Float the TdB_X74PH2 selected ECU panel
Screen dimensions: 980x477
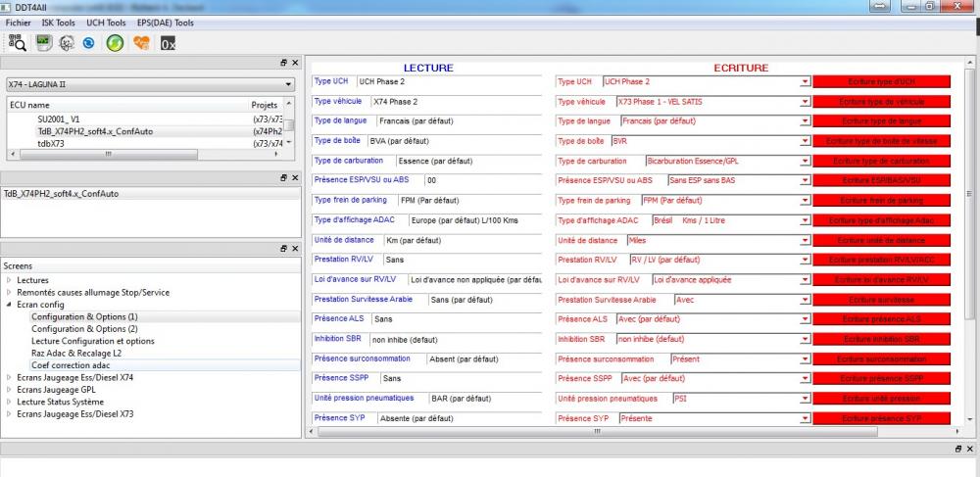(284, 178)
